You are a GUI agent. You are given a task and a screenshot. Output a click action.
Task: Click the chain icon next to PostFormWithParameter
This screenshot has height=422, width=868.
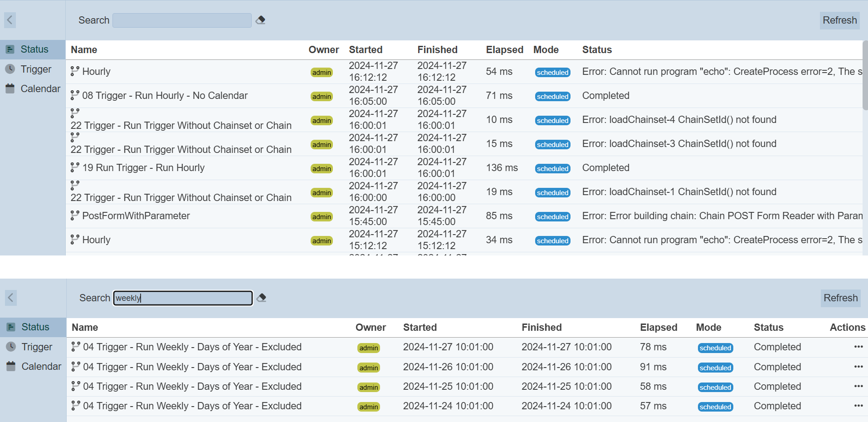(75, 216)
